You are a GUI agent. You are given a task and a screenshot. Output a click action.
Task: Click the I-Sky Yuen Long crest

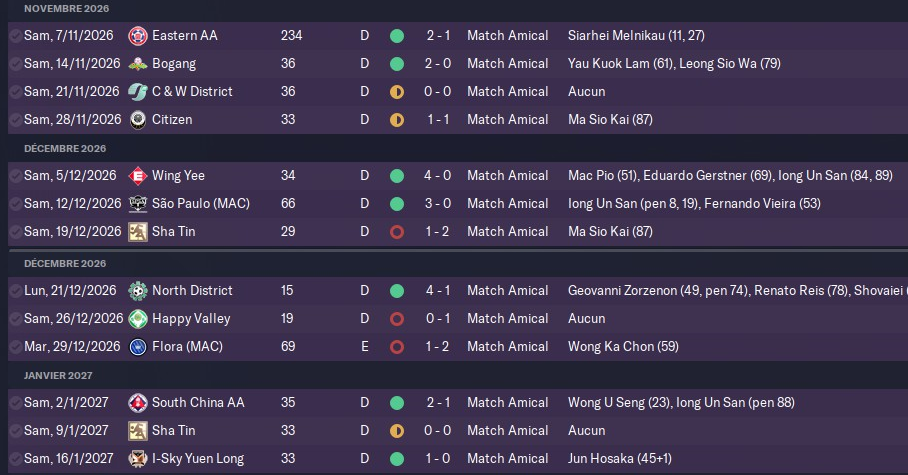pyautogui.click(x=138, y=459)
